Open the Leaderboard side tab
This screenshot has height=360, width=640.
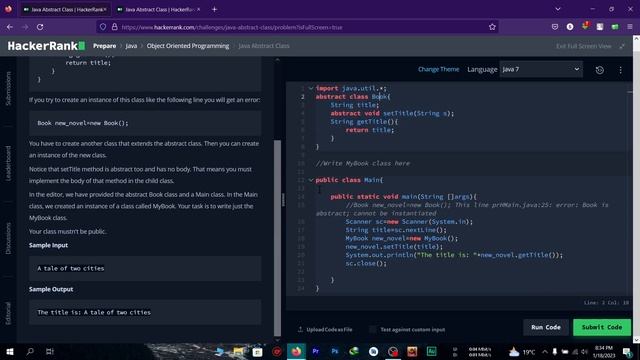pyautogui.click(x=8, y=164)
